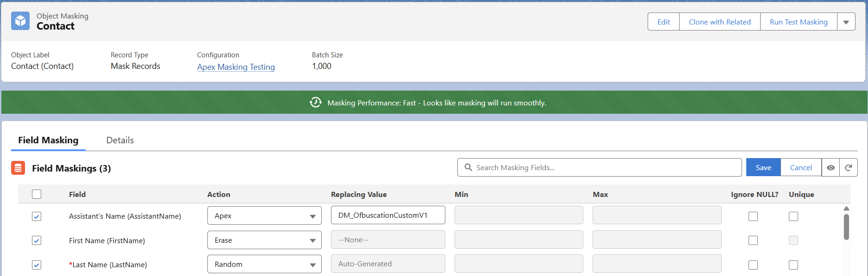The image size is (868, 276).
Task: Click the DM_OfbuscationCustomV1 replacing value field
Action: tap(388, 215)
